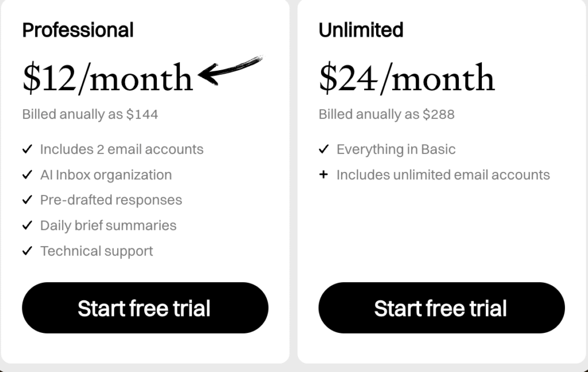Click the Includes unlimited email accounts text

point(443,175)
